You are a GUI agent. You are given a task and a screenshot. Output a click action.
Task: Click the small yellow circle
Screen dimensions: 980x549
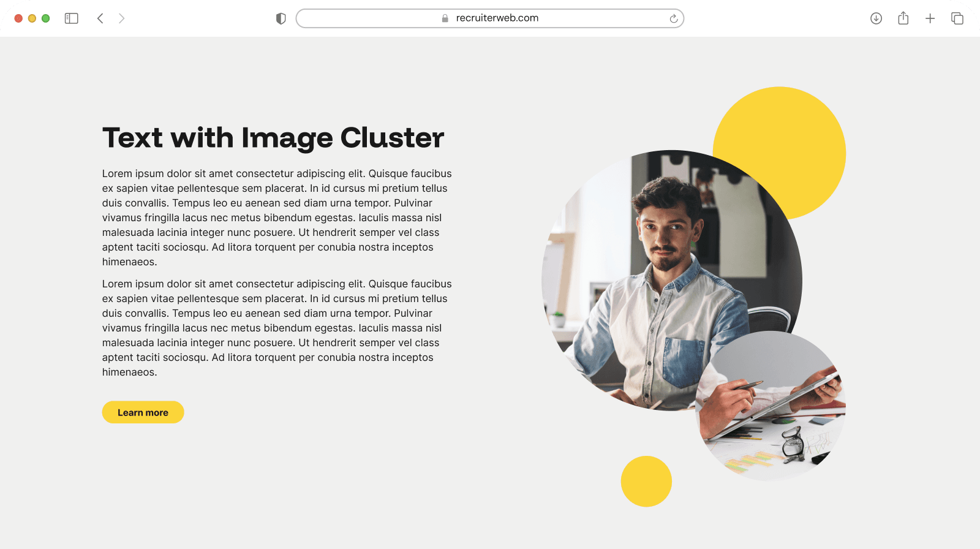(646, 482)
